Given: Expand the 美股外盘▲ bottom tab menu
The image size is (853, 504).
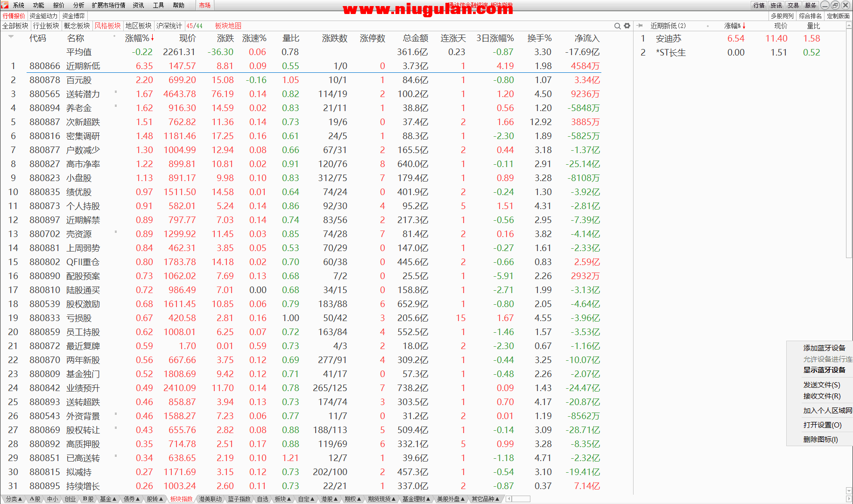Looking at the screenshot, I should tap(451, 499).
